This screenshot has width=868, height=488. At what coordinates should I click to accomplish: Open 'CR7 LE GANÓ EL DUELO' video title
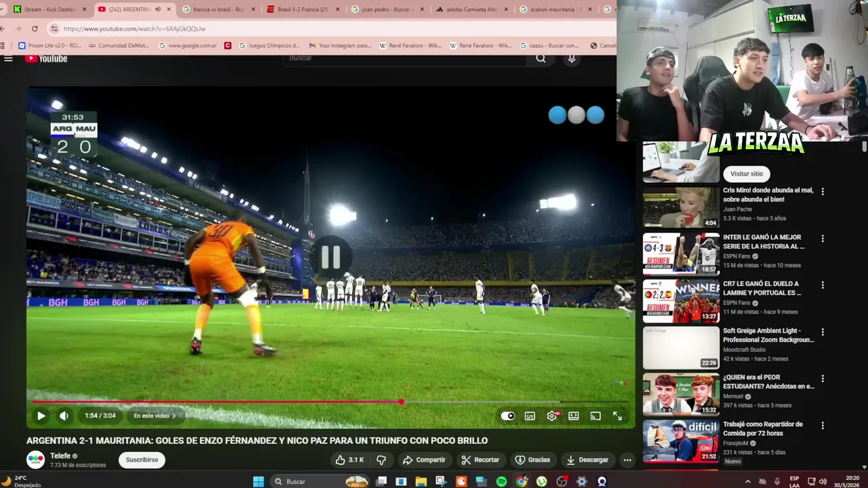pyautogui.click(x=762, y=288)
